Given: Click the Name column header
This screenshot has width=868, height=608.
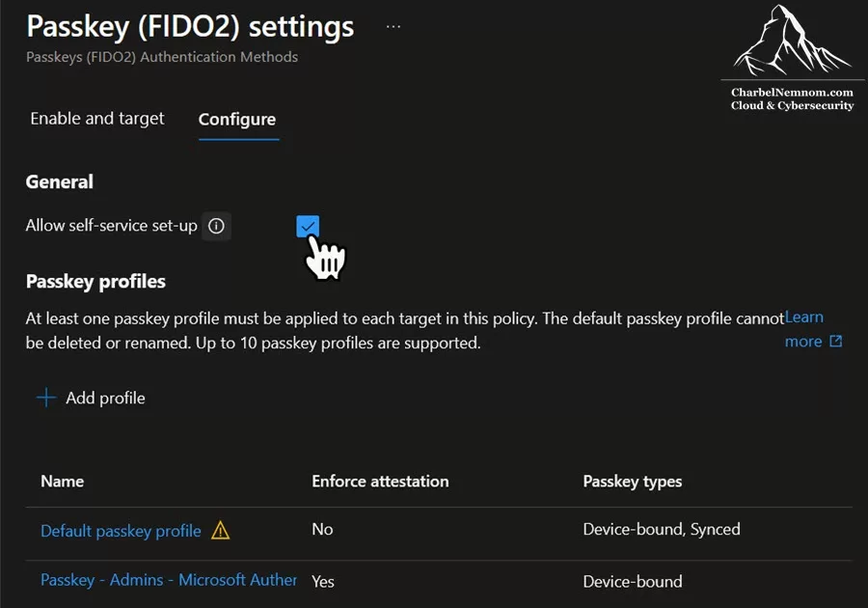Looking at the screenshot, I should [x=63, y=482].
